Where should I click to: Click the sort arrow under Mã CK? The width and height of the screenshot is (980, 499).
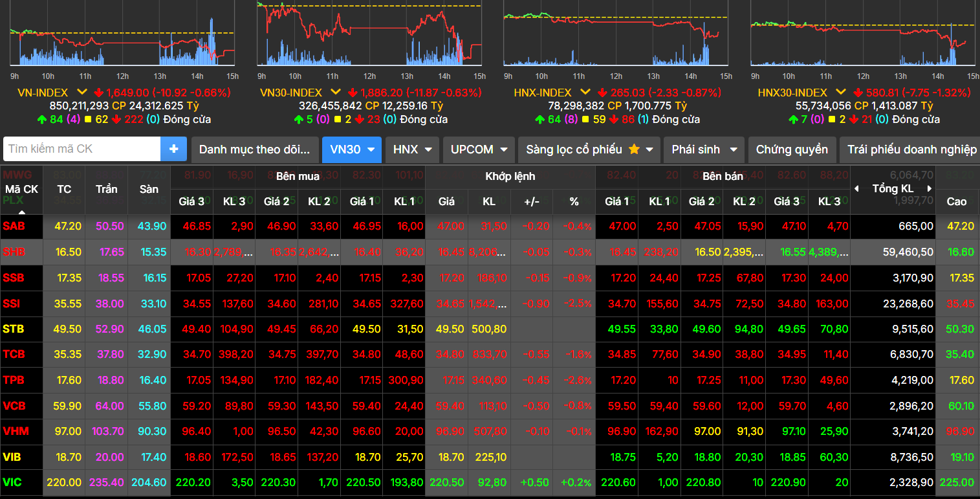click(x=21, y=211)
